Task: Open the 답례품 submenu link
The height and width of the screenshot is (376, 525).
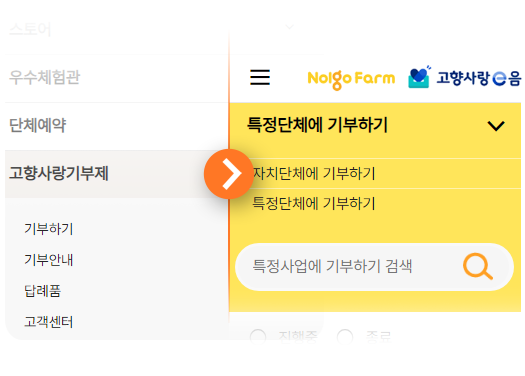Action: tap(43, 291)
